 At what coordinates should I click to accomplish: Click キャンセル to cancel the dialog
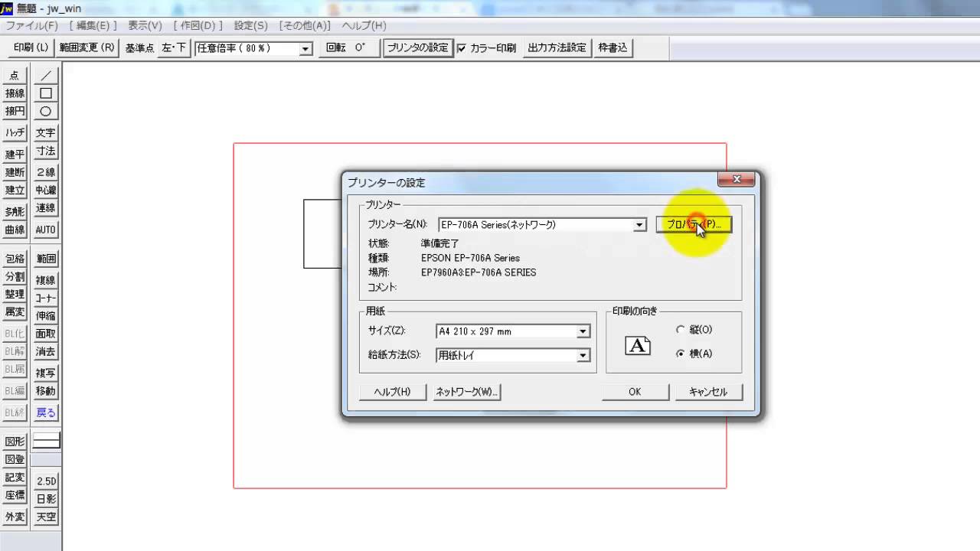tap(708, 391)
